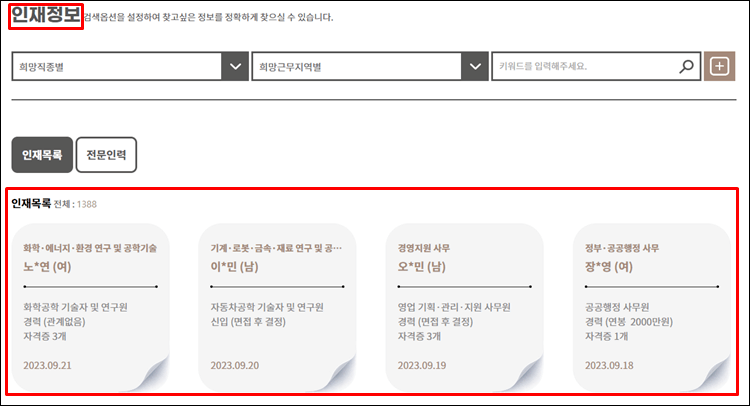The width and height of the screenshot is (750, 406).
Task: Expand the 희망직종별 dropdown arrow
Action: point(235,66)
